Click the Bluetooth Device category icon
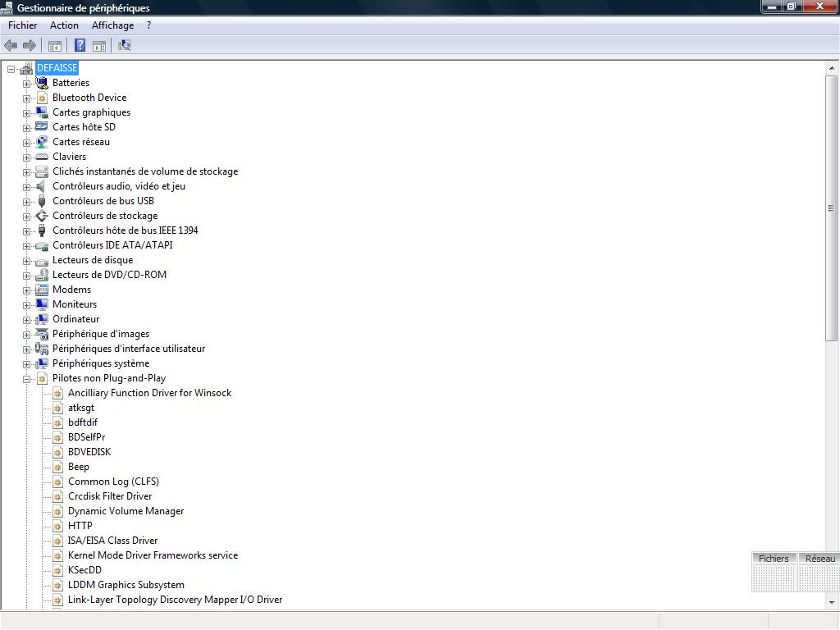Image resolution: width=840 pixels, height=630 pixels. coord(42,98)
